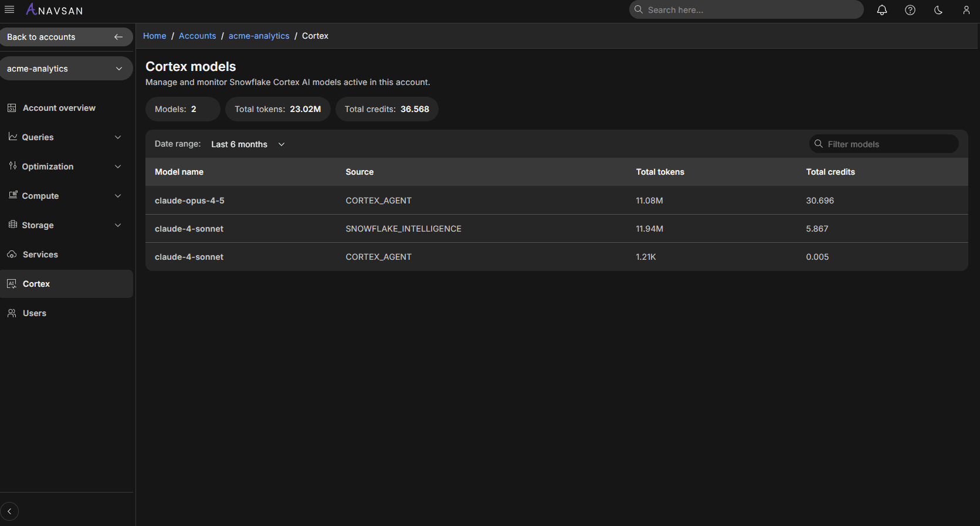Open the hamburger menu icon
The width and height of the screenshot is (980, 526).
click(x=9, y=9)
